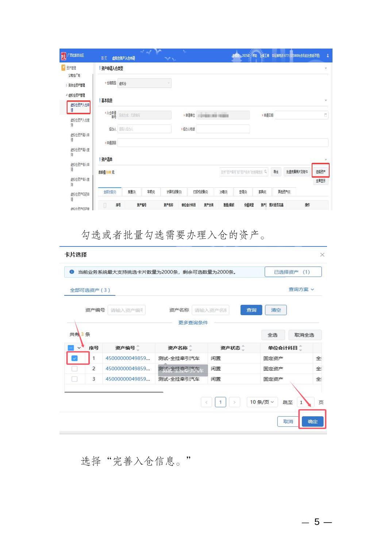Expand the 查询方案 dropdown
The height and width of the screenshot is (555, 392).
301,289
